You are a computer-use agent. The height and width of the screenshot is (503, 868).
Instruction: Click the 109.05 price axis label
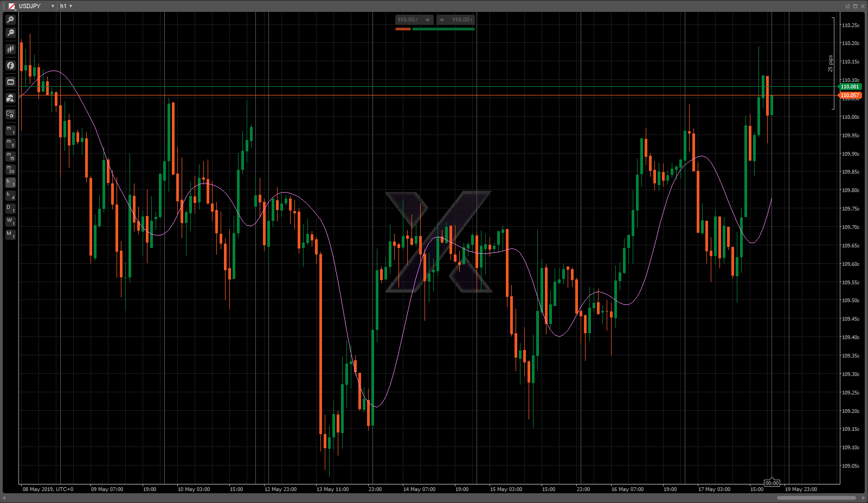pos(850,466)
